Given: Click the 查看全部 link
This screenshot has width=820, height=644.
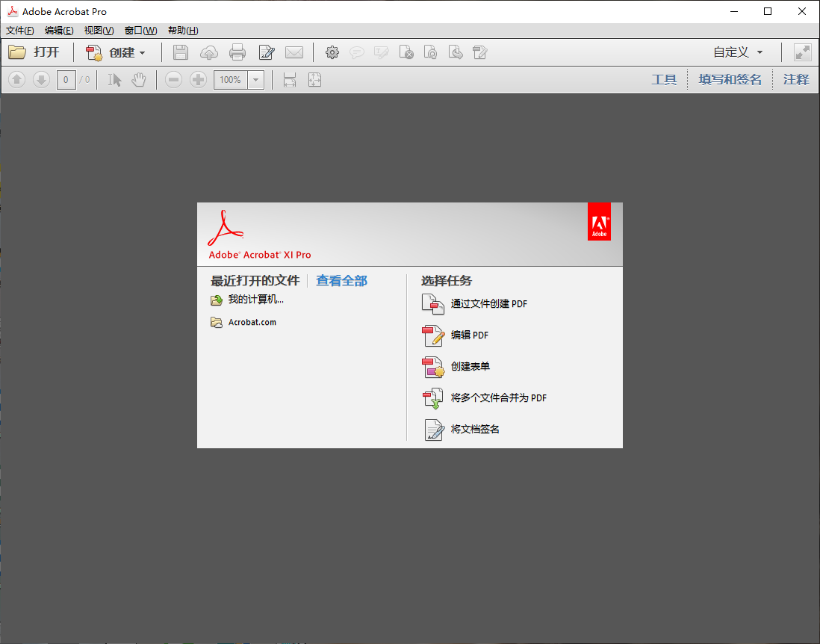Looking at the screenshot, I should click(x=341, y=281).
